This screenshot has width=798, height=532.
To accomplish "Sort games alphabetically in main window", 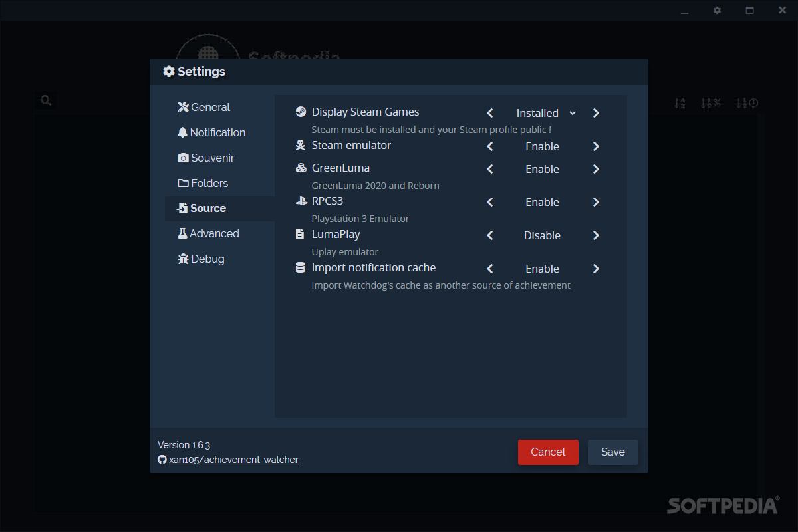I will click(x=680, y=103).
